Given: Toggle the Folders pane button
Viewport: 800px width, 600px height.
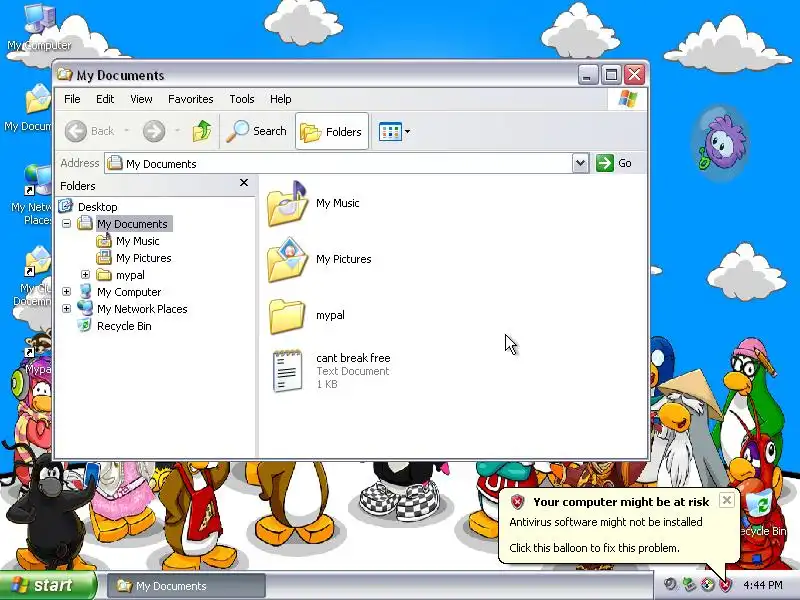Looking at the screenshot, I should 332,132.
